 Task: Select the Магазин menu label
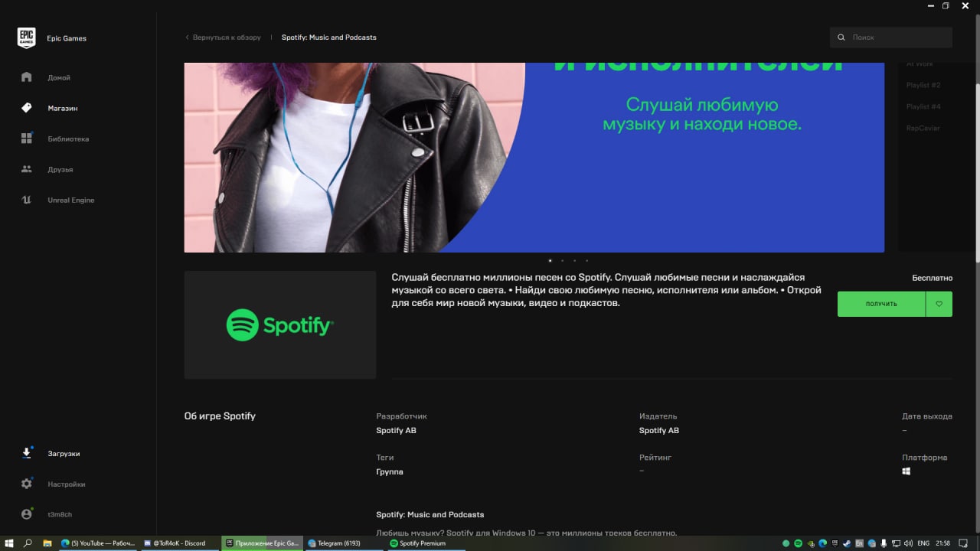(x=63, y=108)
